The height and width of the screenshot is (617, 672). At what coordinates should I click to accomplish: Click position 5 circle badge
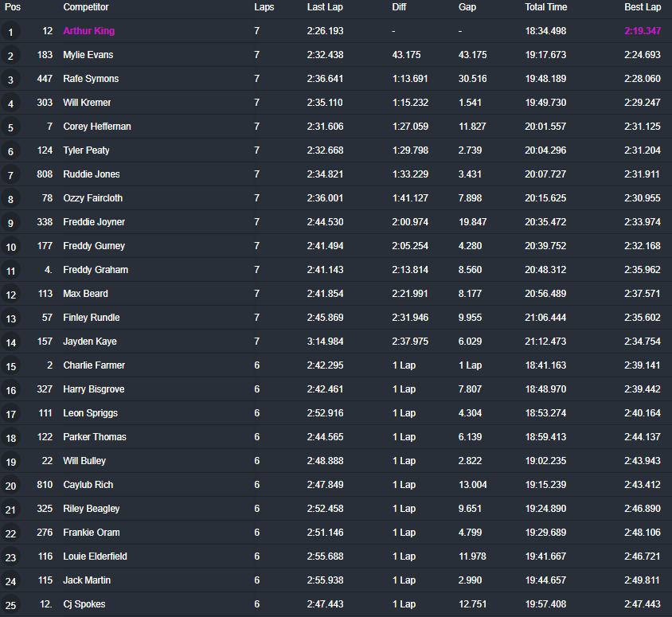11,127
